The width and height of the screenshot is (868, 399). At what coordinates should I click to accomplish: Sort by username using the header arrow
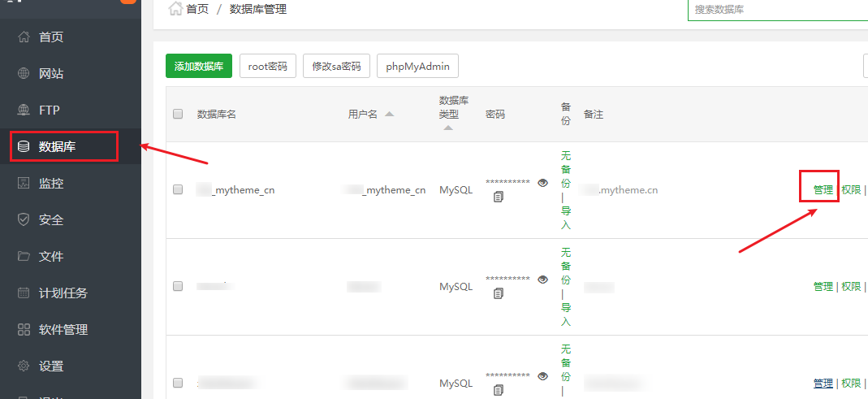pos(390,114)
